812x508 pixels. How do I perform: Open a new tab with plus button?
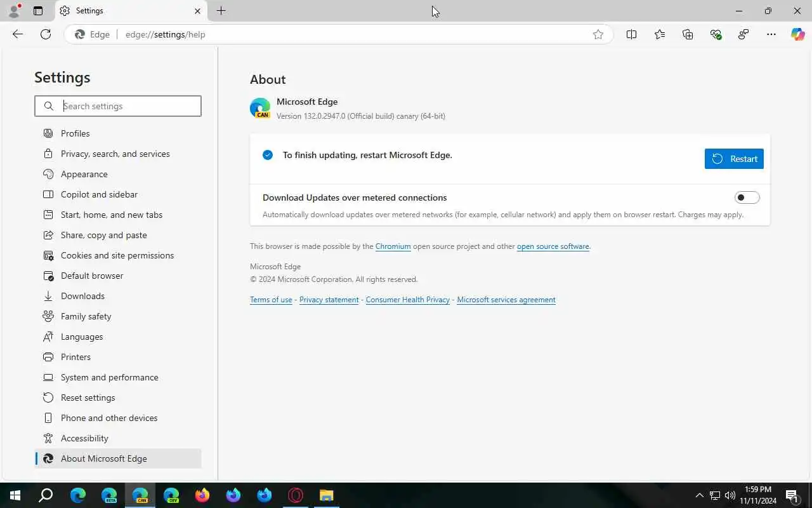(x=221, y=11)
